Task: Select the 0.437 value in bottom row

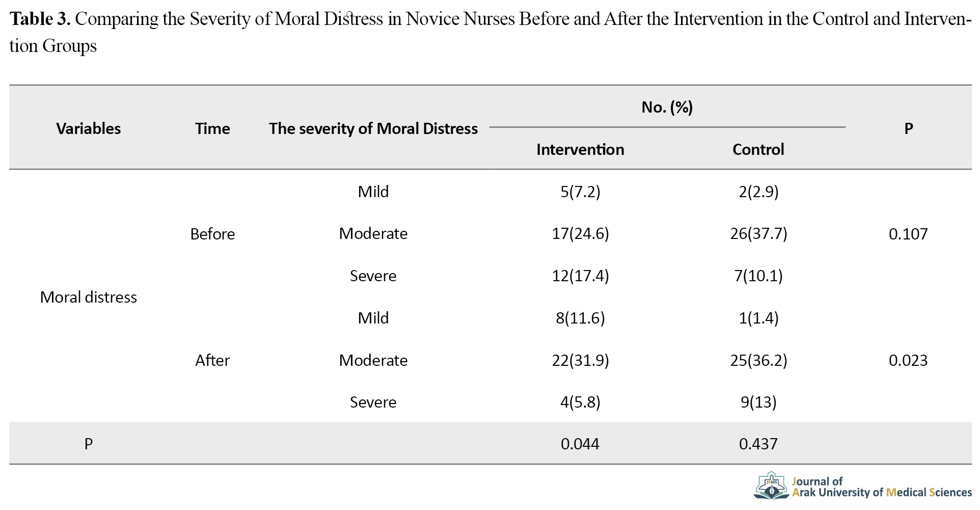Action: pyautogui.click(x=758, y=444)
